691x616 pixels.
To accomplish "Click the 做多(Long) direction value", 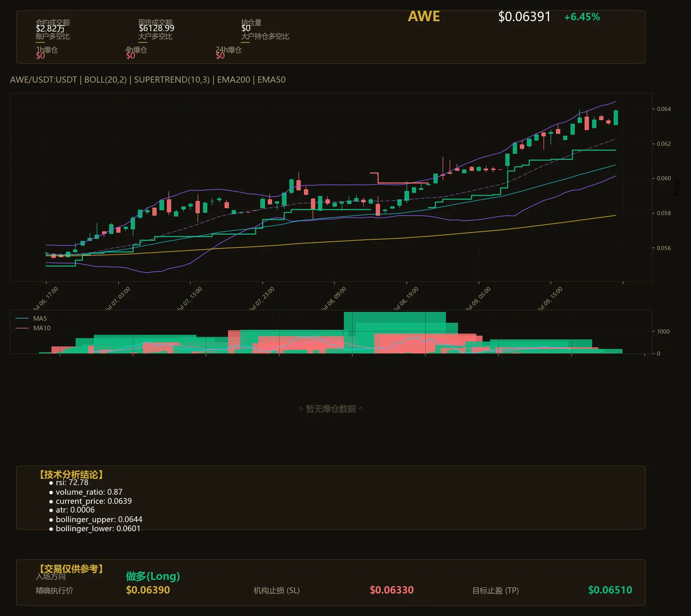I will pyautogui.click(x=153, y=576).
